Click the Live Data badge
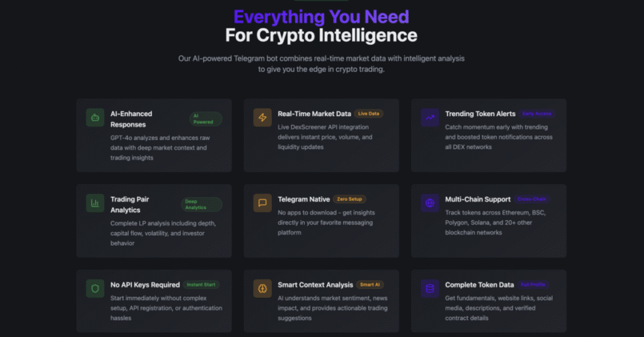 368,113
